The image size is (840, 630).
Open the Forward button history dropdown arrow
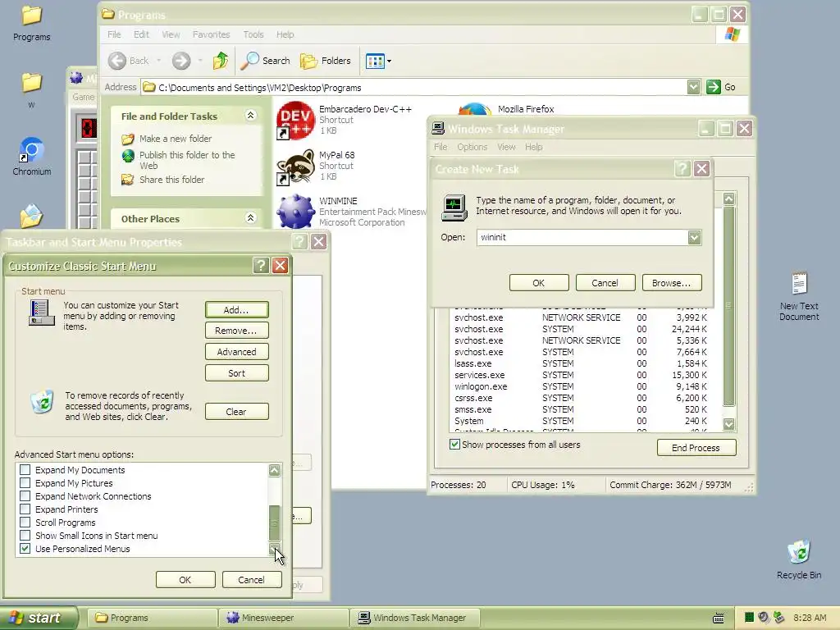click(200, 61)
